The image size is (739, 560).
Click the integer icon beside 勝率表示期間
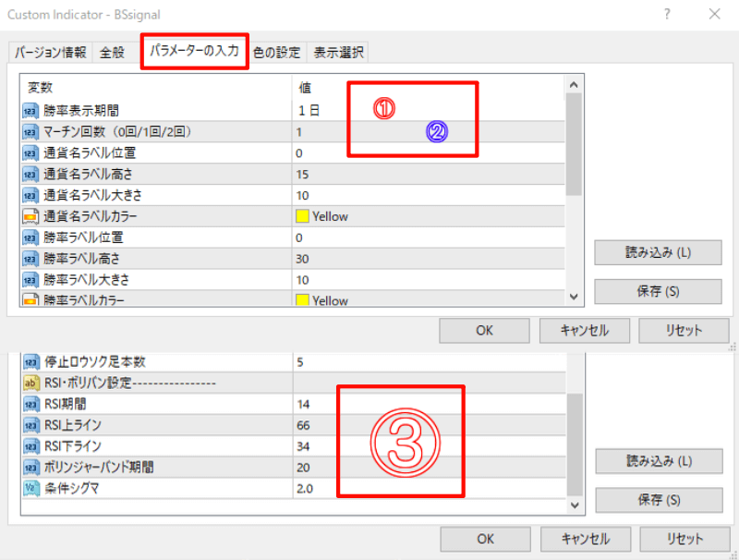[30, 110]
